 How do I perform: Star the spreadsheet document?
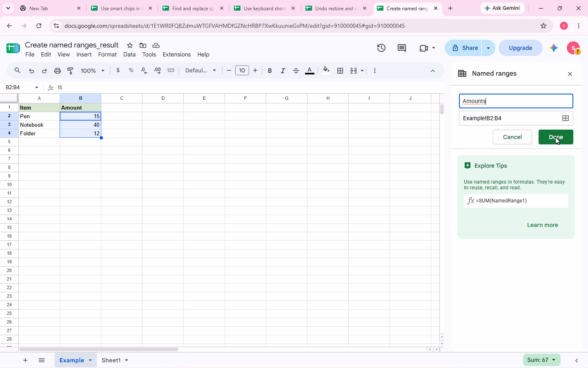click(130, 45)
